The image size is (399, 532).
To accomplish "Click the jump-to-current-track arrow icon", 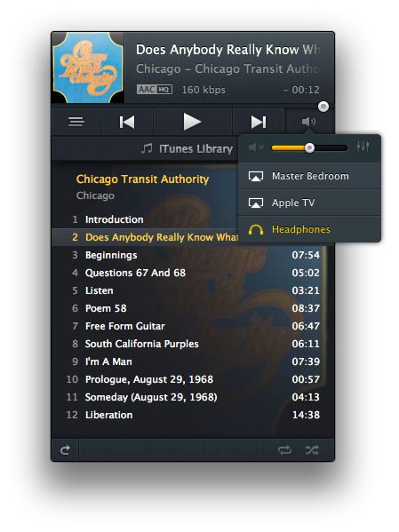I will [65, 450].
